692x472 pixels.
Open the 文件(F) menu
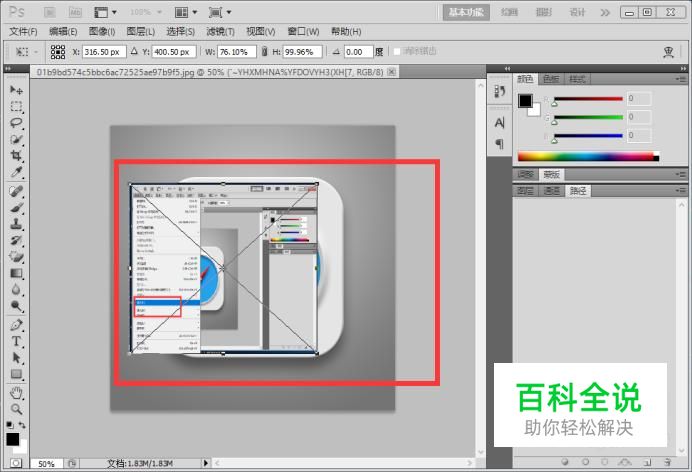pos(23,32)
